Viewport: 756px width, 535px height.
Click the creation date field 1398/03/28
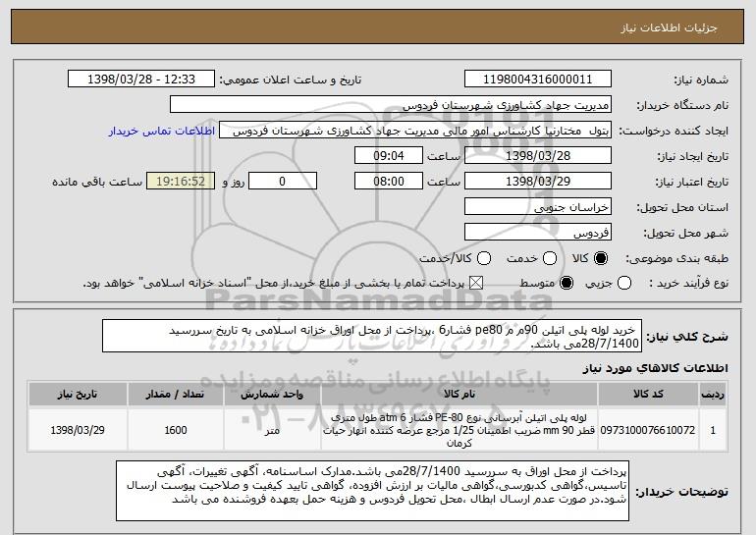tap(538, 156)
